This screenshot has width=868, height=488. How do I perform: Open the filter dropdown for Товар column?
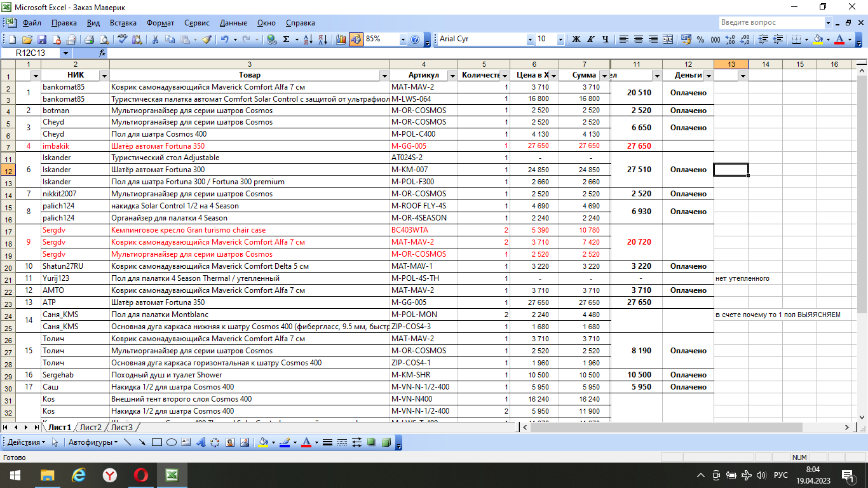384,76
